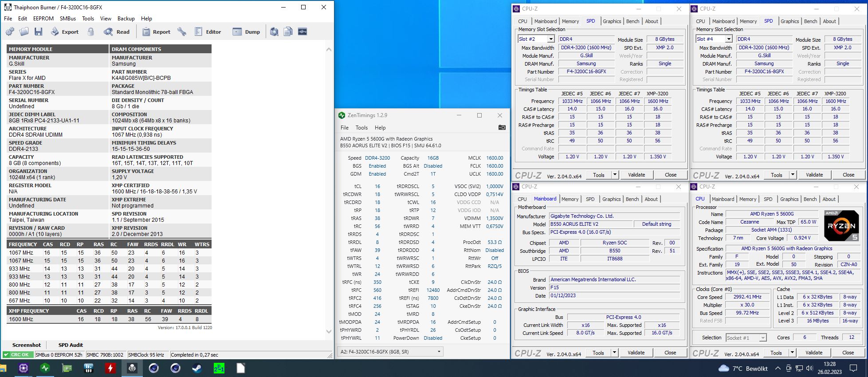Open the Backup menu in Thaiphoon Burner
This screenshot has height=377, width=868.
126,19
